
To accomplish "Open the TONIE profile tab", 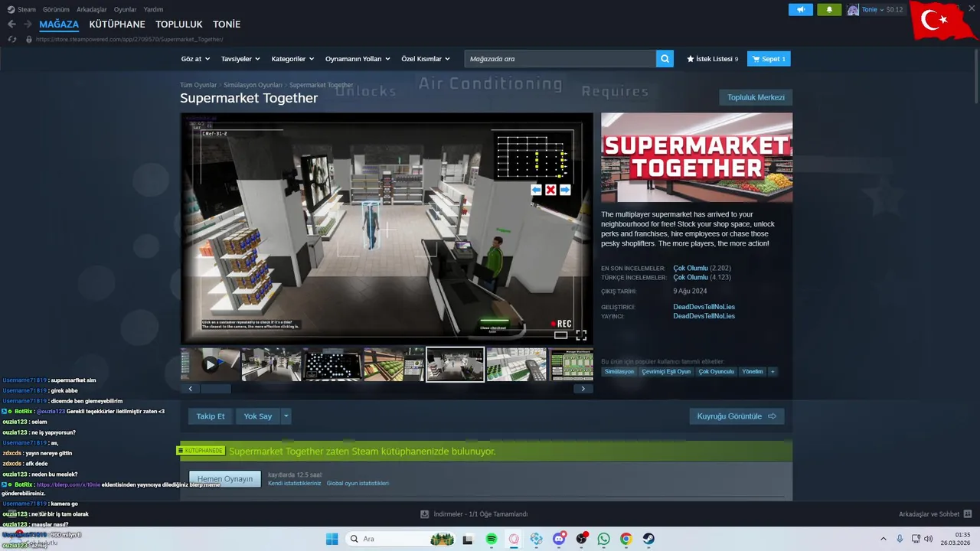I will coord(227,24).
